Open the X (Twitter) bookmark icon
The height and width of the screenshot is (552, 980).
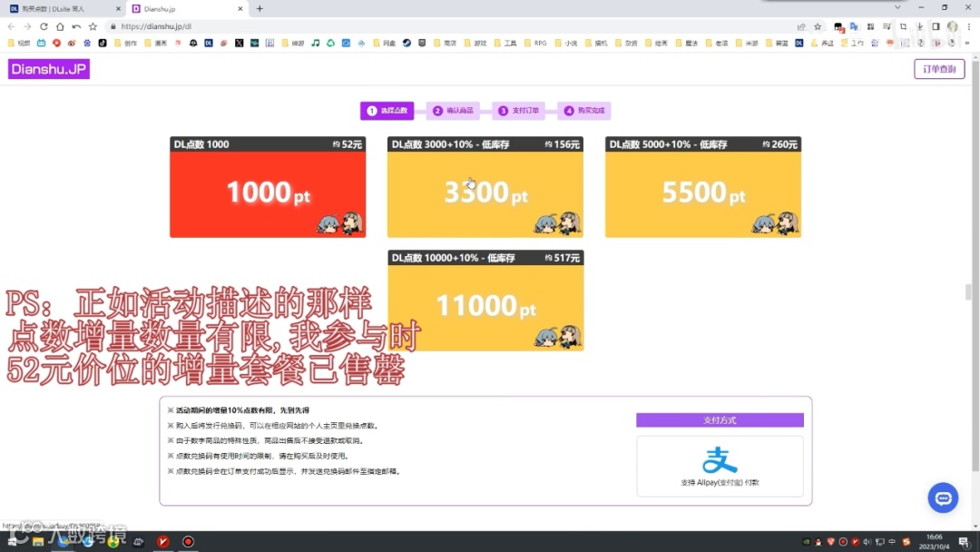pos(239,44)
